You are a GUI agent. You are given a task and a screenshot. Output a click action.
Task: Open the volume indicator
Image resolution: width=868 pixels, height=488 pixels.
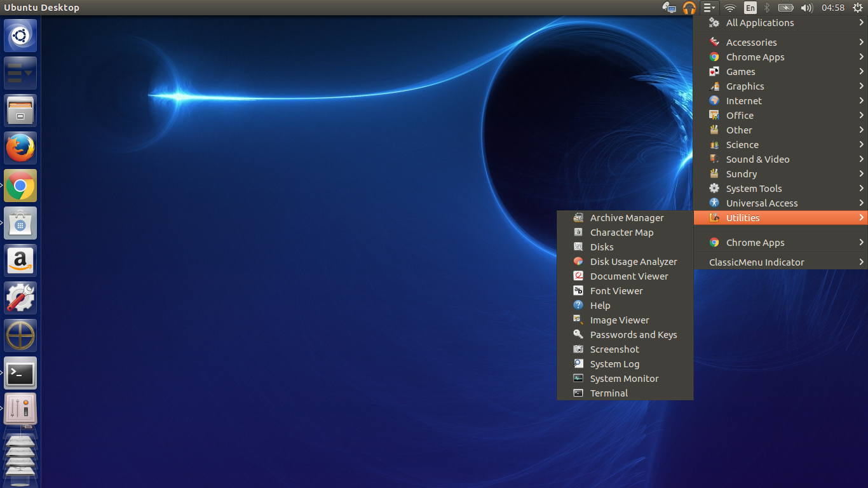click(x=807, y=8)
